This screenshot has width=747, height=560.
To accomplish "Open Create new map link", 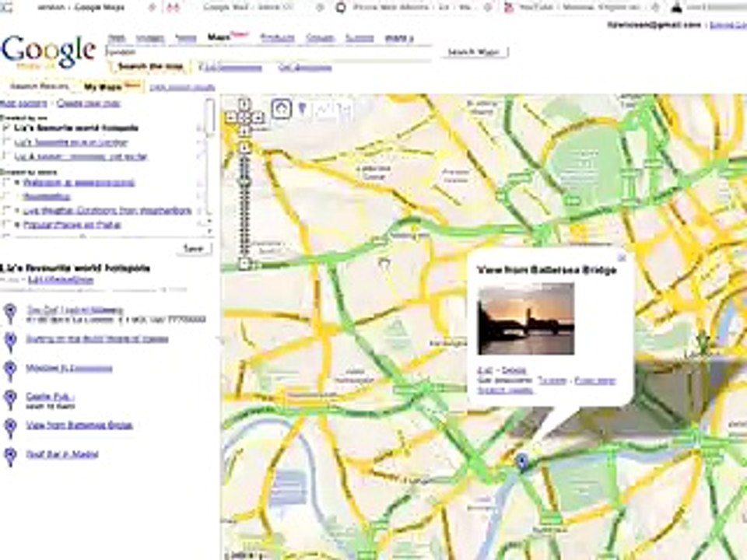I will [x=88, y=103].
